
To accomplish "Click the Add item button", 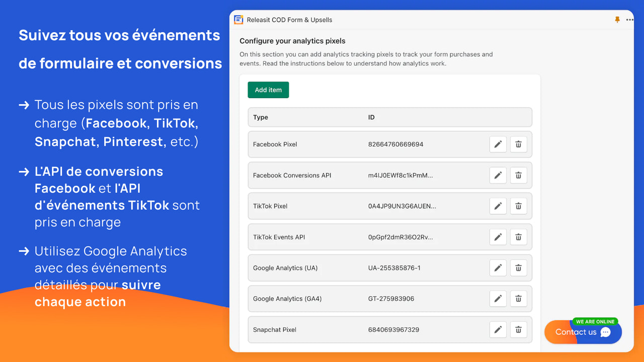I will pos(268,90).
